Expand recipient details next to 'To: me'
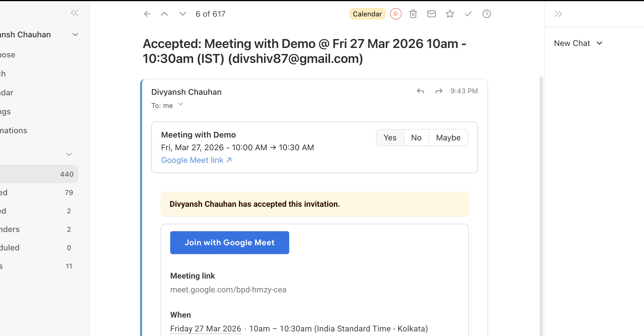Image resolution: width=644 pixels, height=336 pixels. point(181,104)
